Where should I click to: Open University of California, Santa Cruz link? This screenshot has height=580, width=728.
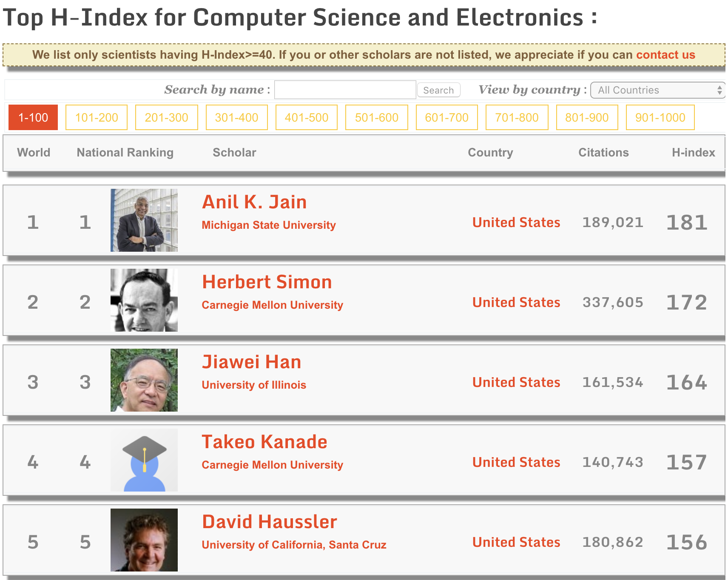pos(294,545)
